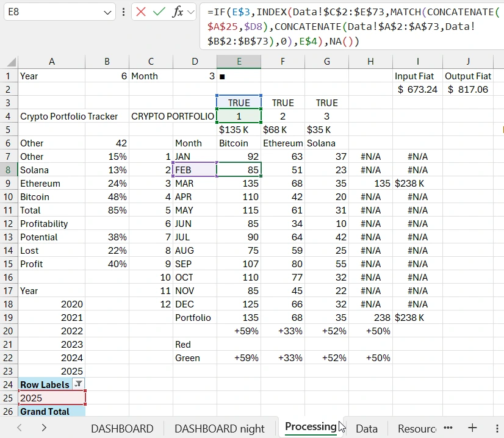The image size is (504, 438).
Task: Click the vertical ellipsis right of the plus icon
Action: [497, 428]
